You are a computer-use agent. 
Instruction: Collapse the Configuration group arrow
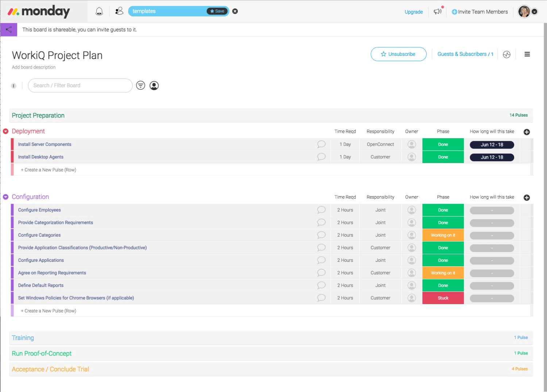5,197
